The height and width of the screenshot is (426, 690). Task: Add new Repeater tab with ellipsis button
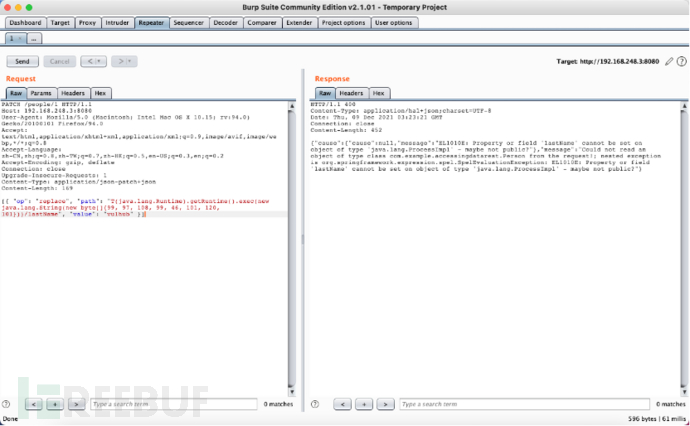pos(34,39)
